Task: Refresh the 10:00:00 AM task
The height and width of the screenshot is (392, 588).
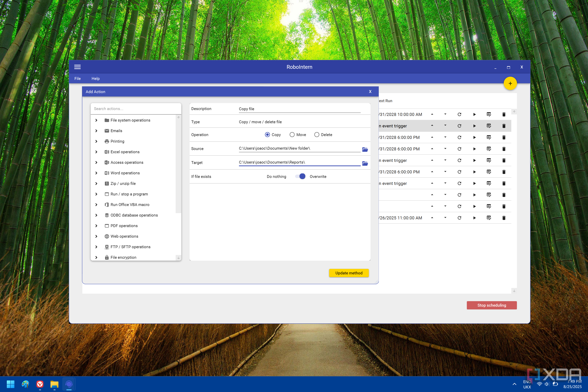Action: (459, 115)
